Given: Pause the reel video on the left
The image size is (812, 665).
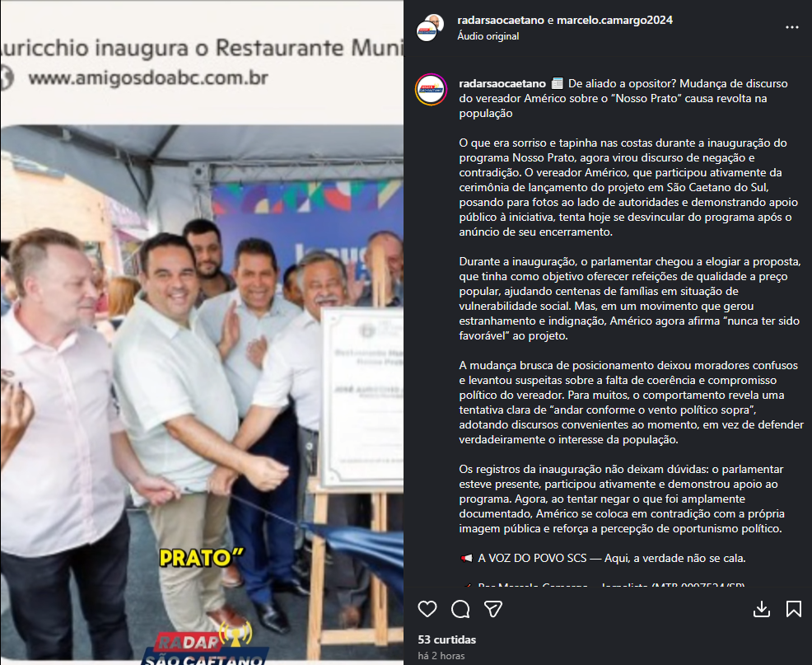Looking at the screenshot, I should point(202,332).
